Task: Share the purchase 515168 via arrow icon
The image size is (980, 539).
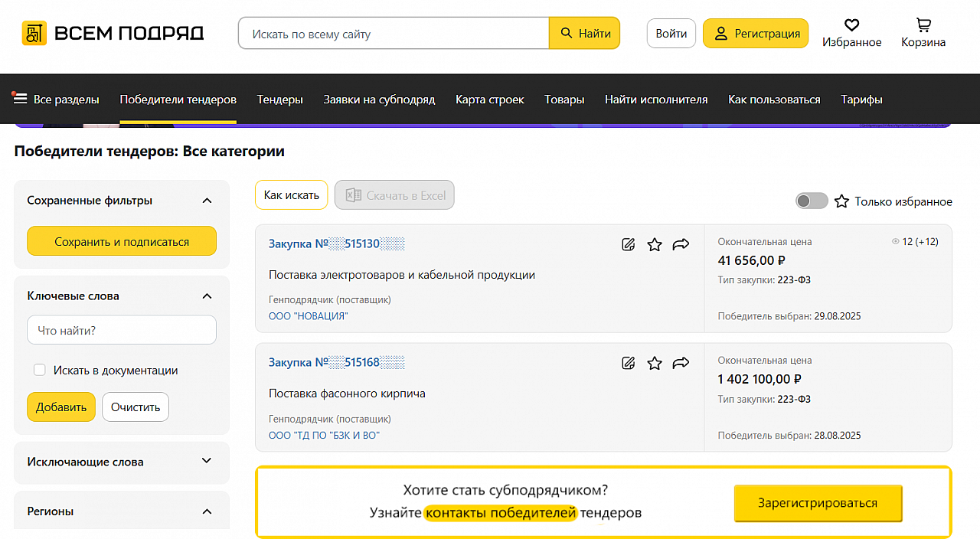Action: (681, 363)
